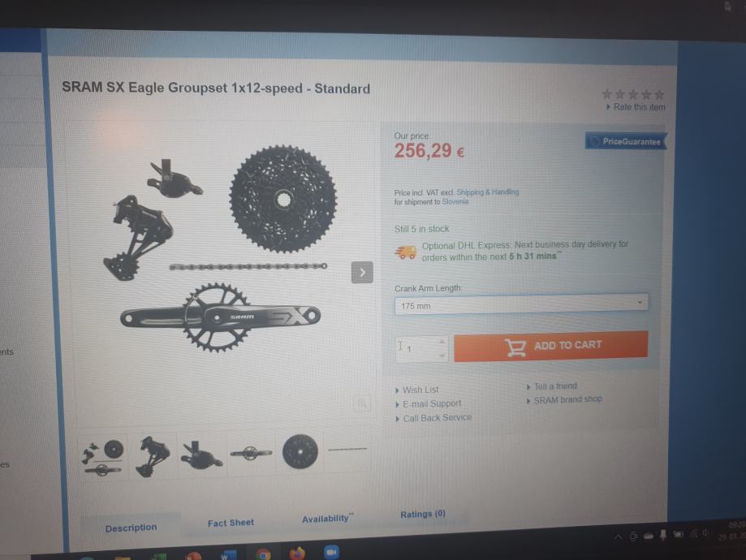
Task: Click the star rating icons
Action: 633,94
